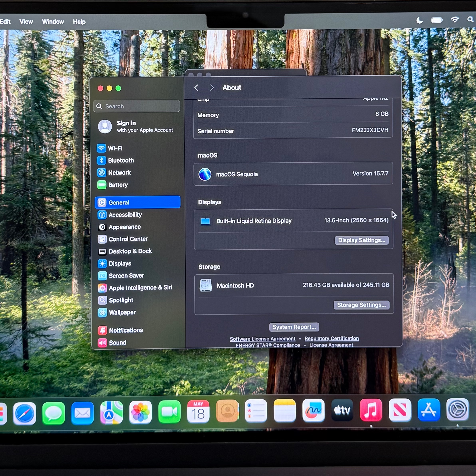This screenshot has height=476, width=476.
Task: Click Version 15.7.7 text
Action: coord(370,174)
